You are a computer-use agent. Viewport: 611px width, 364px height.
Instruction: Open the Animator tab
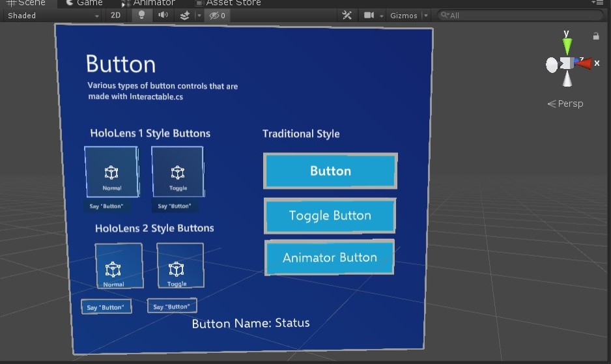pos(149,3)
